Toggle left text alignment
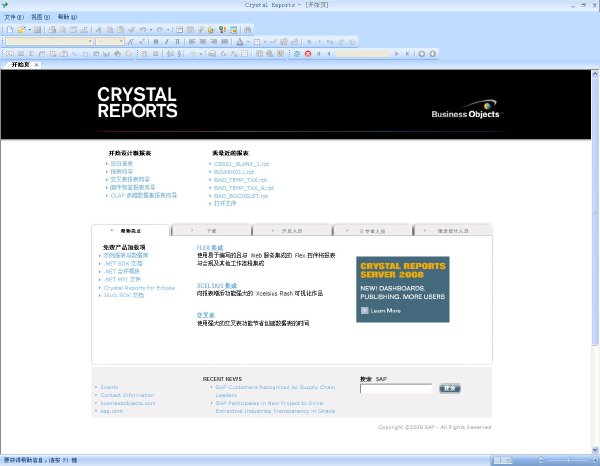 [192, 41]
